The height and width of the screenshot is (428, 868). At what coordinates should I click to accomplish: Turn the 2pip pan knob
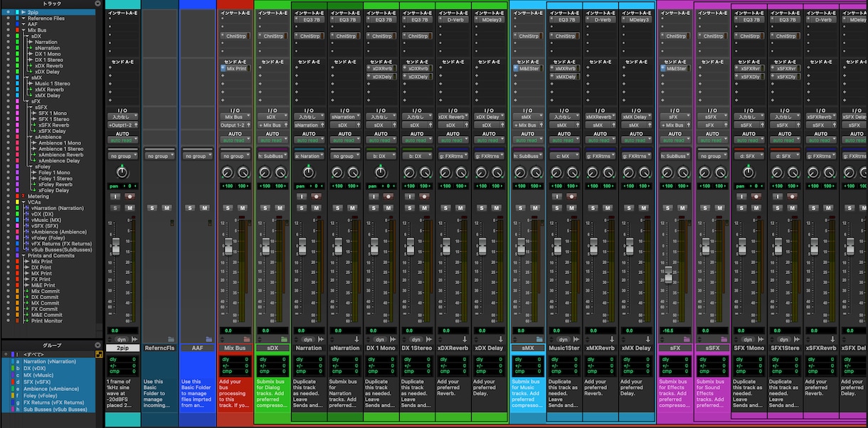(x=122, y=172)
